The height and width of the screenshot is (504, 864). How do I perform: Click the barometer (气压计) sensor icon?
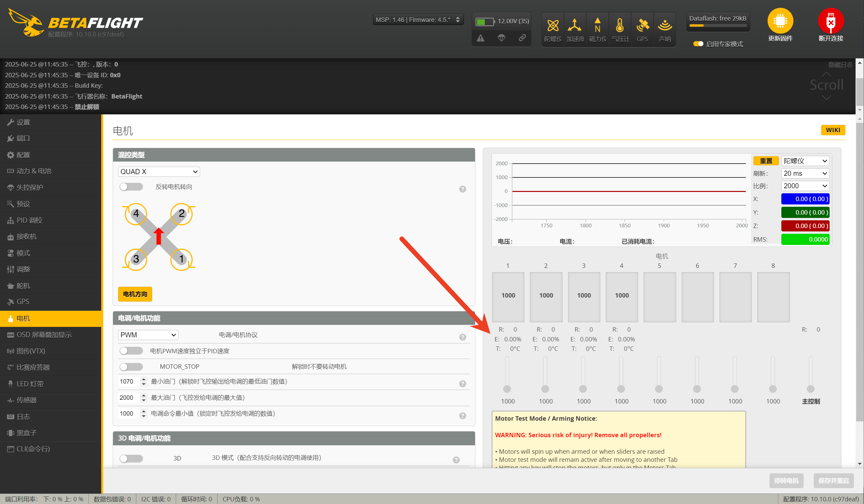coord(620,29)
